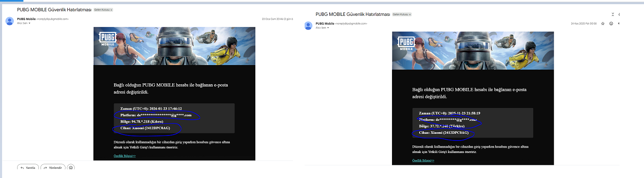Click the Bölge 37.72 (Türkiye) line
This screenshot has width=644, height=178.
point(442,126)
